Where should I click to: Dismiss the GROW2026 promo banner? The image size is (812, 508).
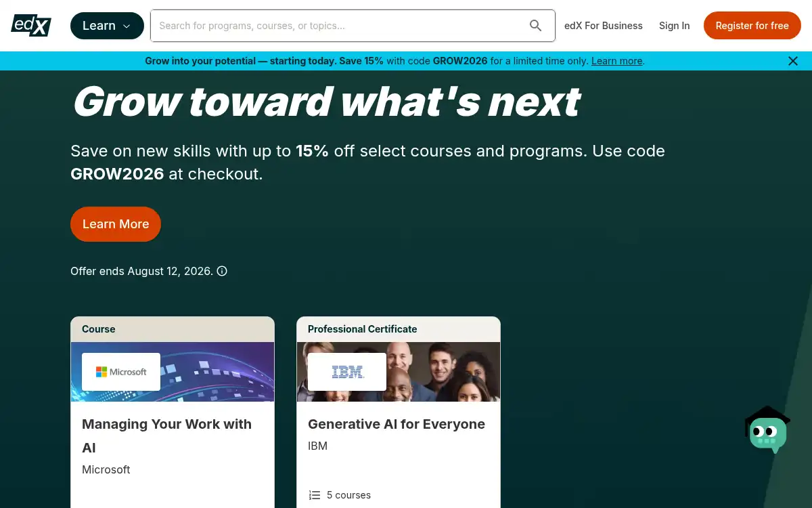tap(793, 61)
